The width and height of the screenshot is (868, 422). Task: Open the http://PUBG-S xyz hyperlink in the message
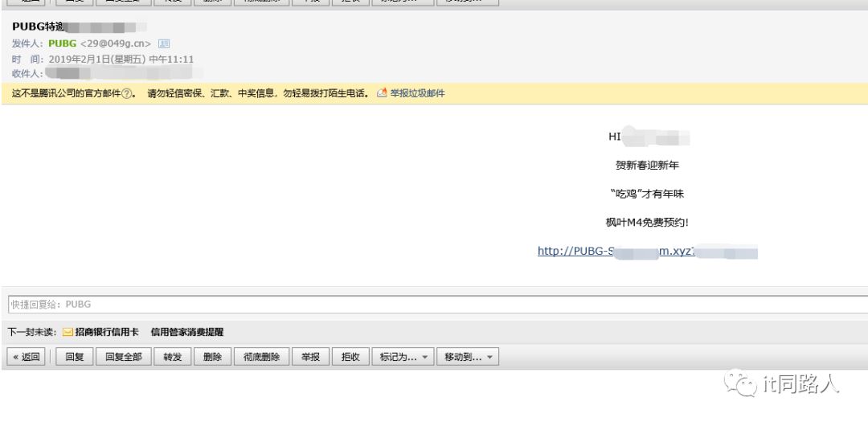point(647,251)
